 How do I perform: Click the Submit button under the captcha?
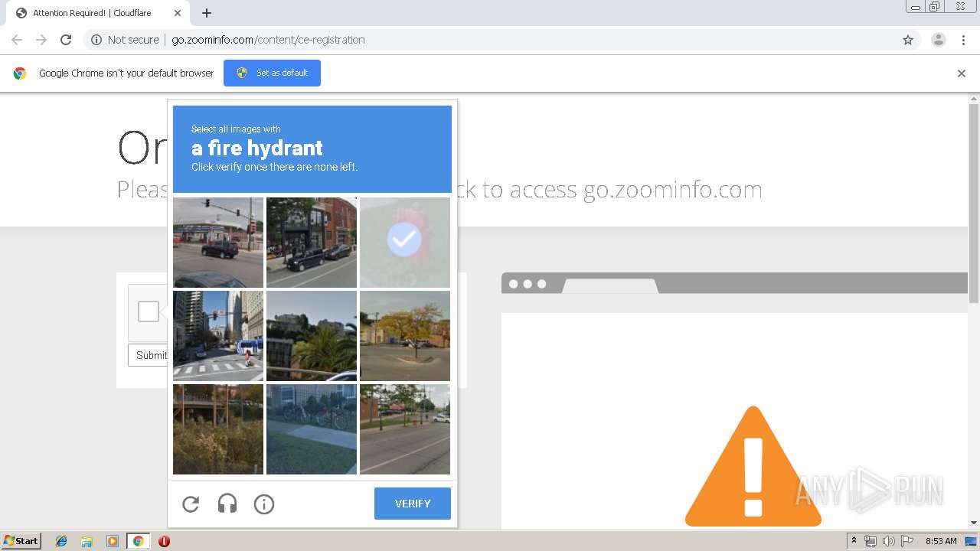[x=149, y=355]
